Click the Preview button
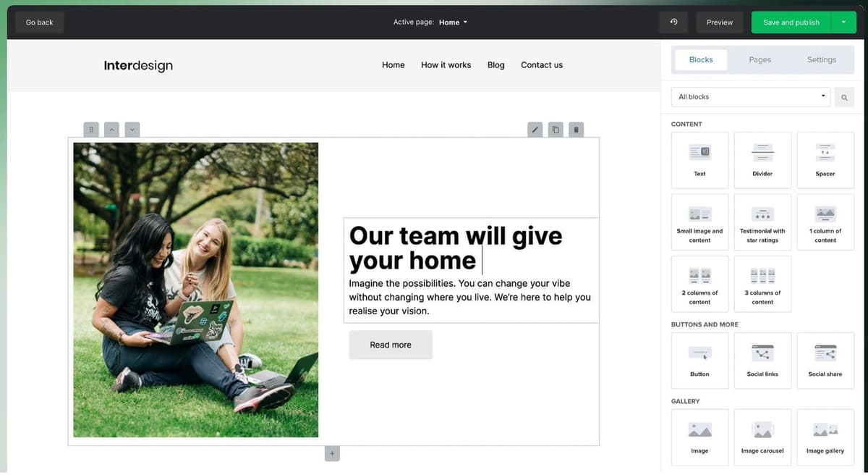 (720, 22)
